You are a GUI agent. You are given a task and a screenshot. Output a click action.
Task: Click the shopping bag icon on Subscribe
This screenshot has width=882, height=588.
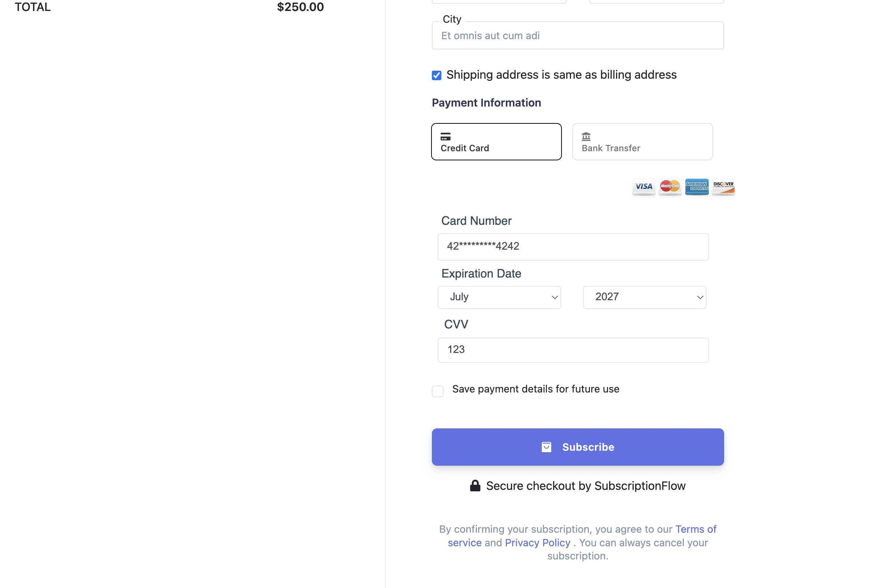tap(546, 447)
